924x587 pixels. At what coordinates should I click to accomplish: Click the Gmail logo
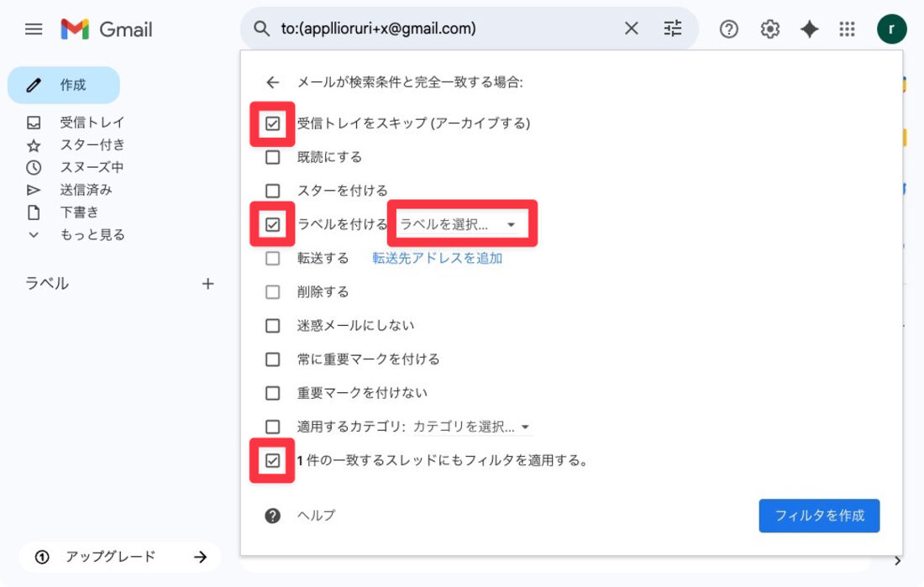click(107, 29)
